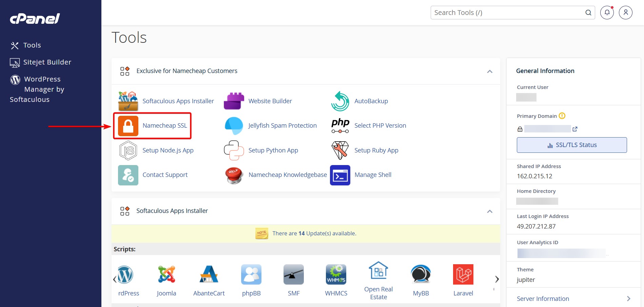Click the Setup Ruby App icon
The width and height of the screenshot is (644, 307).
[340, 150]
